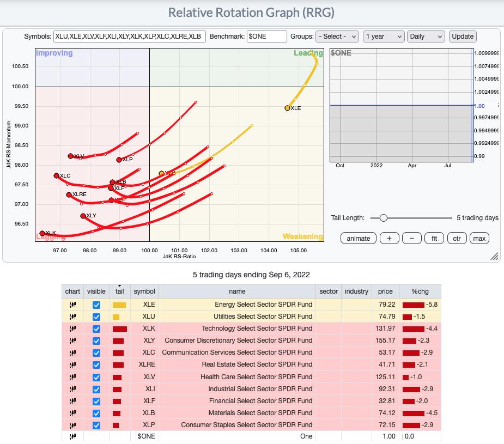Viewport: 504px width, 444px height.
Task: Open the chart icon for XLI row
Action: pos(72,389)
